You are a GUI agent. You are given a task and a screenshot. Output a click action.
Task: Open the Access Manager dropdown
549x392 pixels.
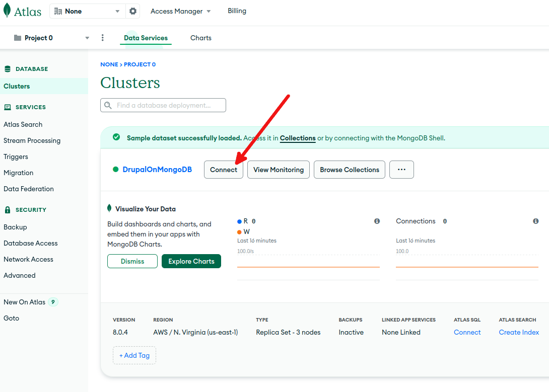[181, 11]
